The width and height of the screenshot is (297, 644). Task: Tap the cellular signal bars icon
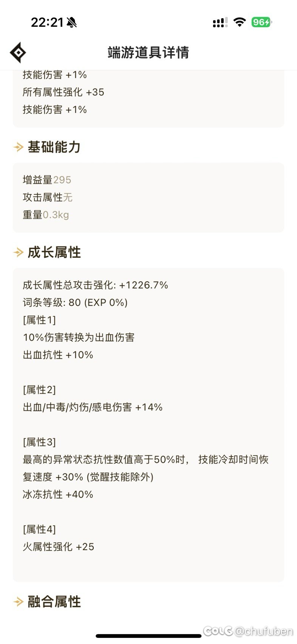[x=220, y=23]
